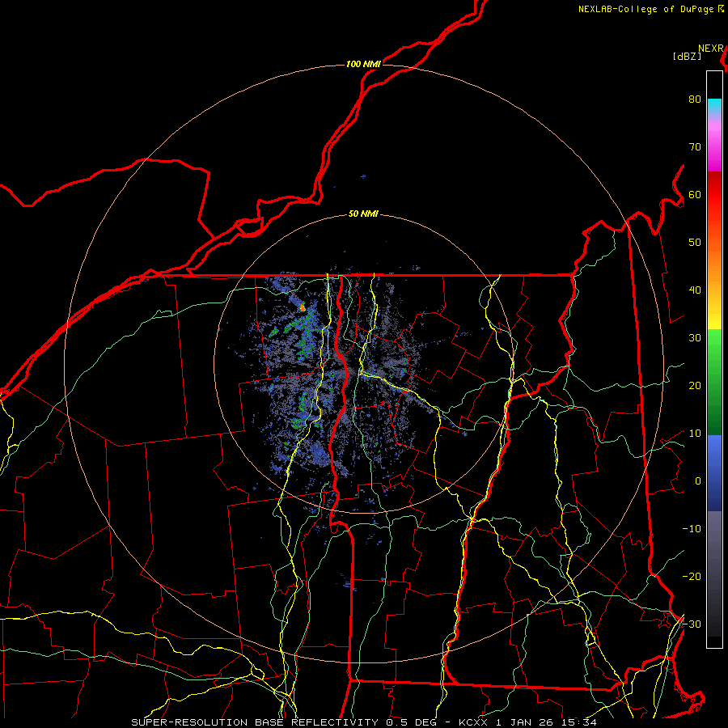
Task: Click the 20 value on dBZ scale
Action: pyautogui.click(x=695, y=386)
